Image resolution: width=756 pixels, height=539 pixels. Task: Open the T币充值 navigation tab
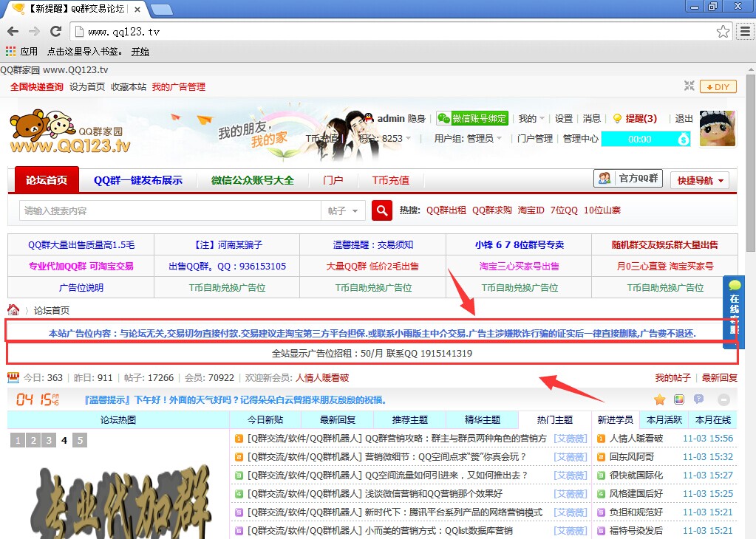point(390,180)
